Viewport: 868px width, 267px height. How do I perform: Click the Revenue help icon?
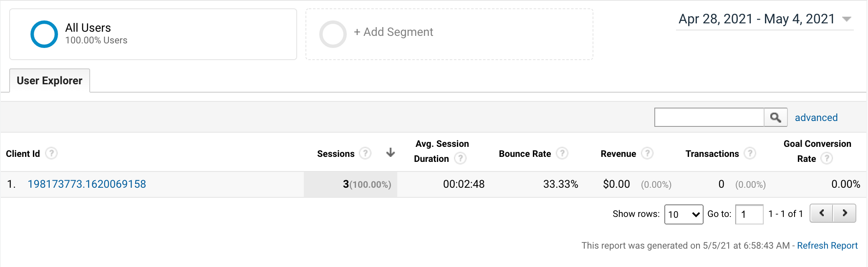(x=647, y=154)
